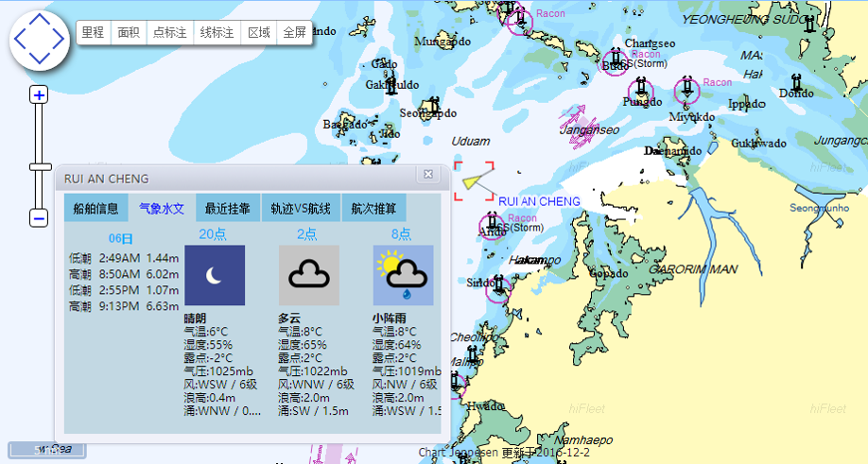Close the RUI AN CHENG info panel

[x=428, y=175]
